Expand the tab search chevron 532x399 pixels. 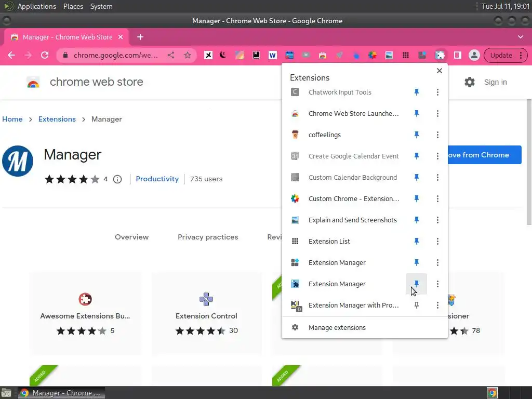tap(521, 37)
